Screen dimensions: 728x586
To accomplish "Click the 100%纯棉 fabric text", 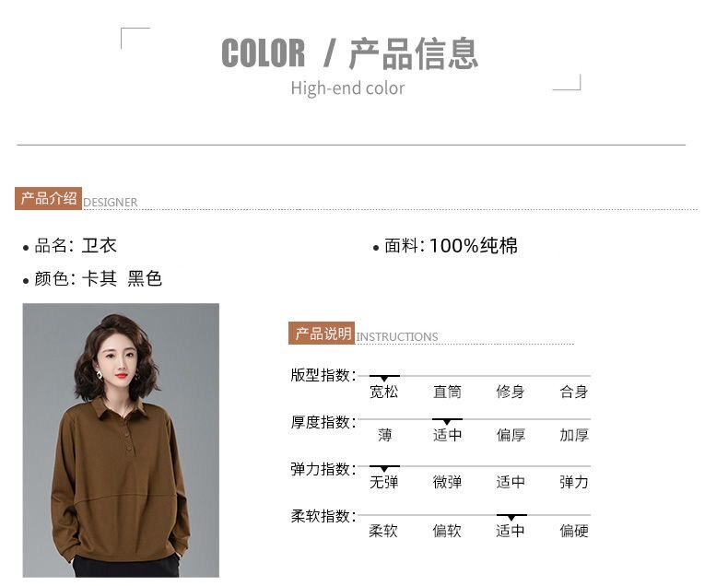I will point(473,246).
